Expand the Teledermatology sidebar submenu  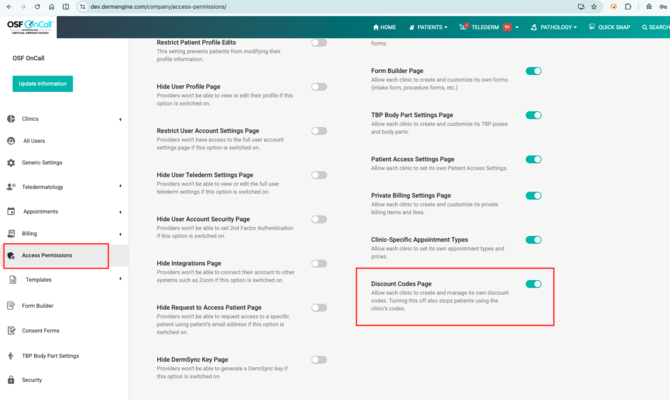pyautogui.click(x=120, y=186)
